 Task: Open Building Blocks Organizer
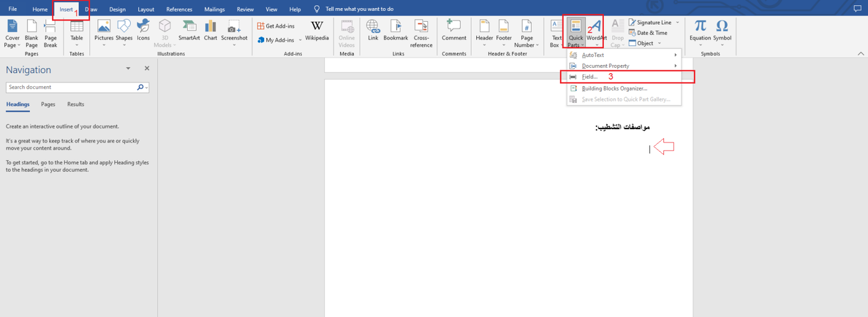click(x=624, y=89)
